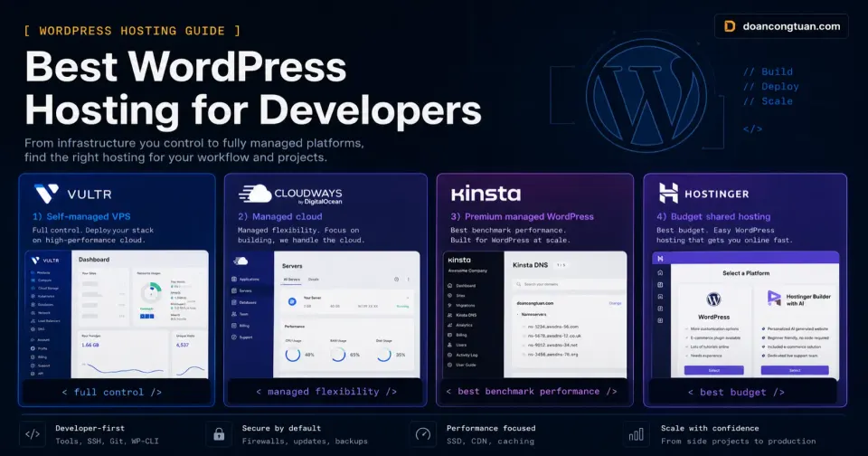Viewport: 868px width, 456px height.
Task: Click the Cloudways cloud logo
Action: (x=255, y=194)
